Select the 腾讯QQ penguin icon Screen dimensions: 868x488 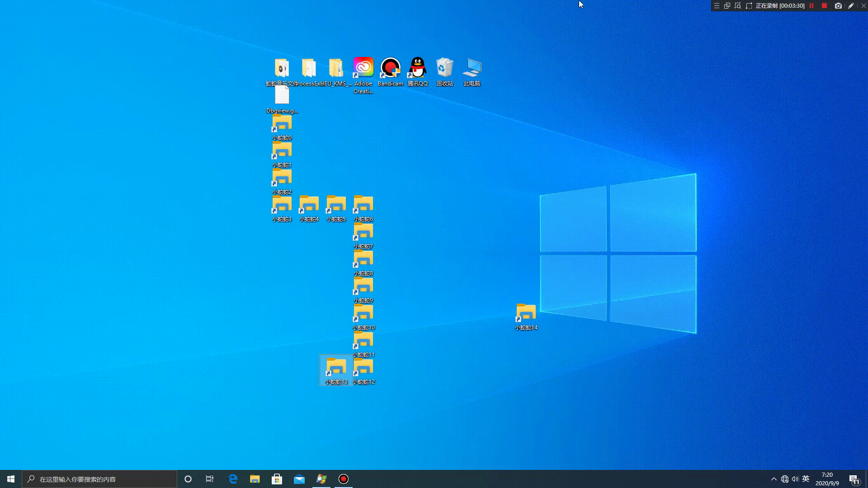pos(417,68)
